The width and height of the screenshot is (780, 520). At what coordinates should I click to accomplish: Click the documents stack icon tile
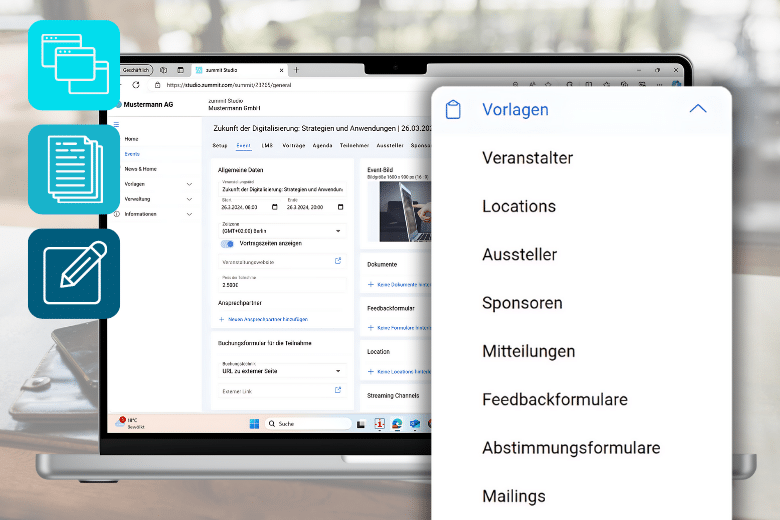[74, 169]
